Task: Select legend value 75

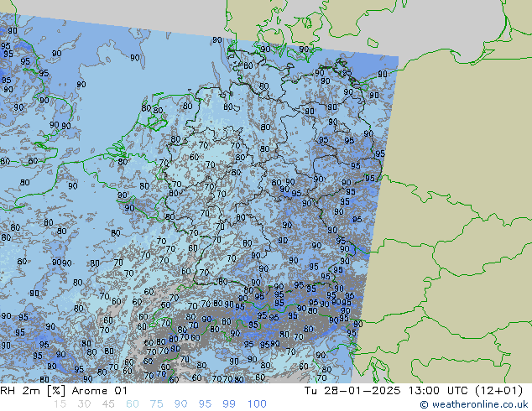Action: [156, 404]
